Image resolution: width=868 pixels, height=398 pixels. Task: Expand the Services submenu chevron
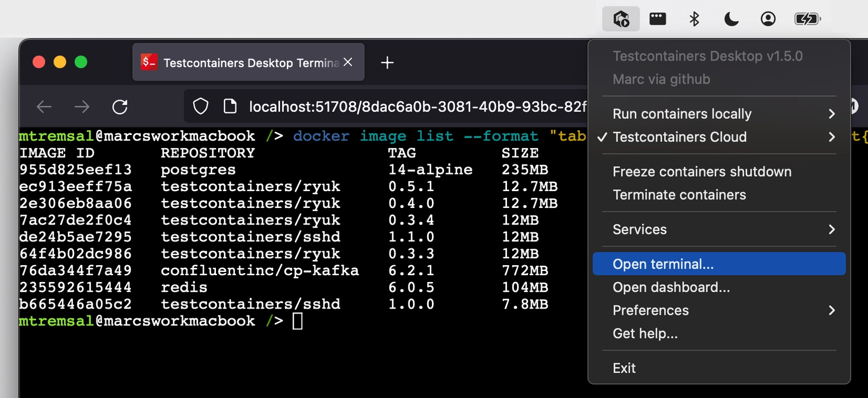click(x=831, y=229)
